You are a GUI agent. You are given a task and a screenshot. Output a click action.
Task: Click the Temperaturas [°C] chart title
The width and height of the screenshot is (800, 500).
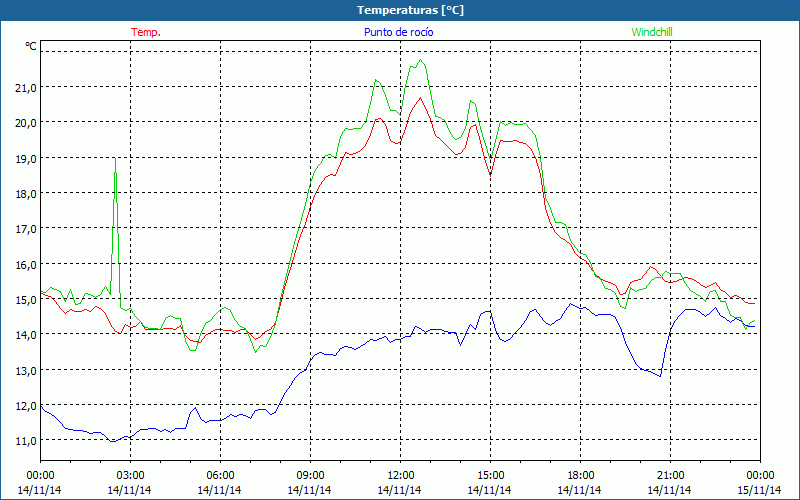(410, 10)
